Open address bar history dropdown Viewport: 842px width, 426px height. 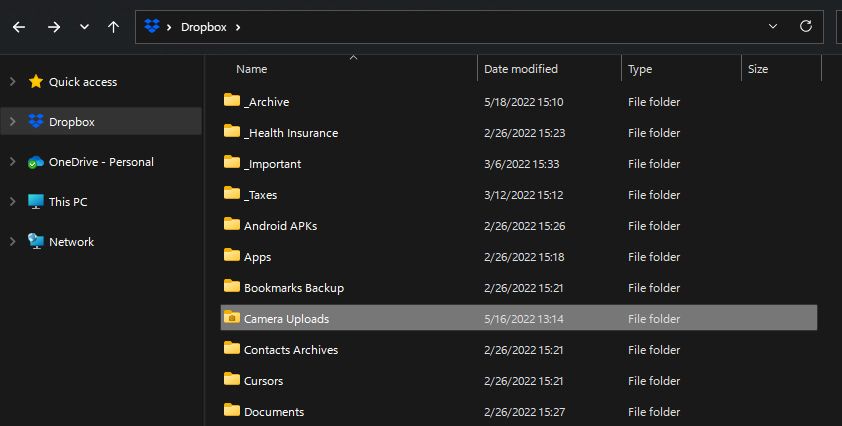[772, 27]
